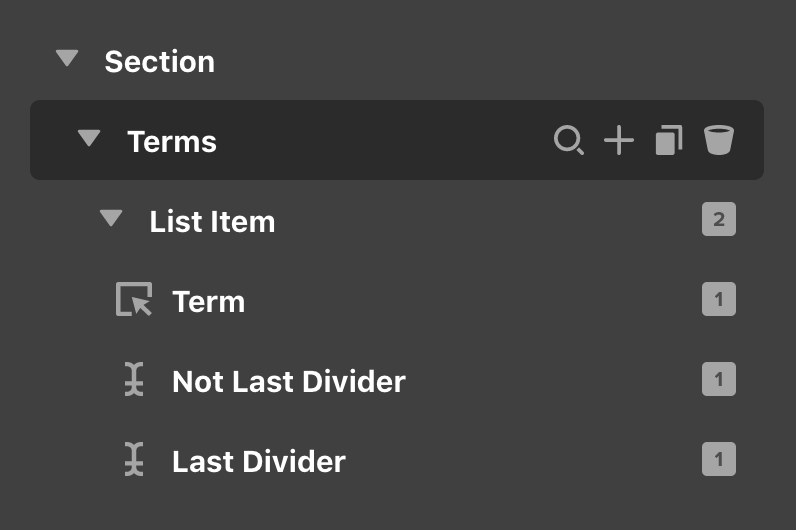Collapse the Section disclosure triangle
The image size is (796, 530).
67,59
